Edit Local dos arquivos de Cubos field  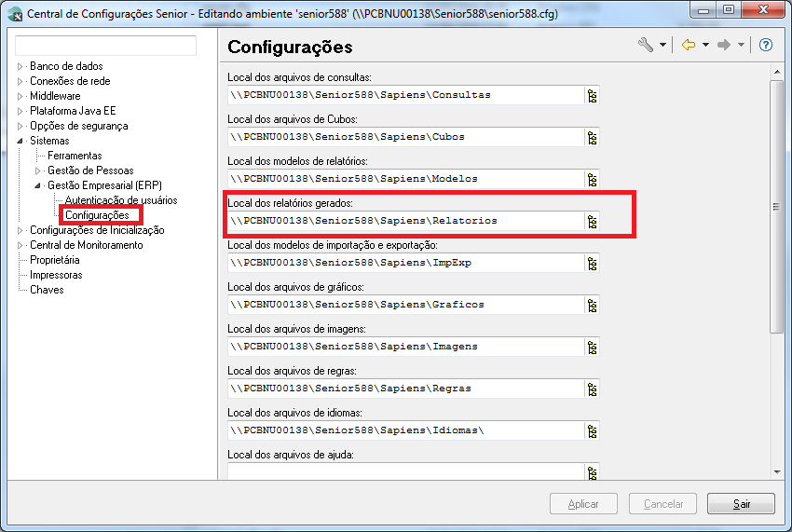pos(405,137)
